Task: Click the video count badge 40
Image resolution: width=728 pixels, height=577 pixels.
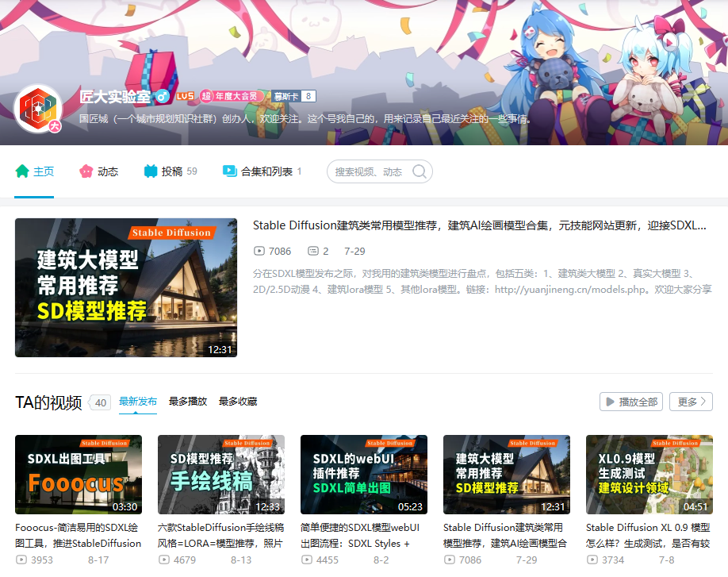Action: [101, 402]
